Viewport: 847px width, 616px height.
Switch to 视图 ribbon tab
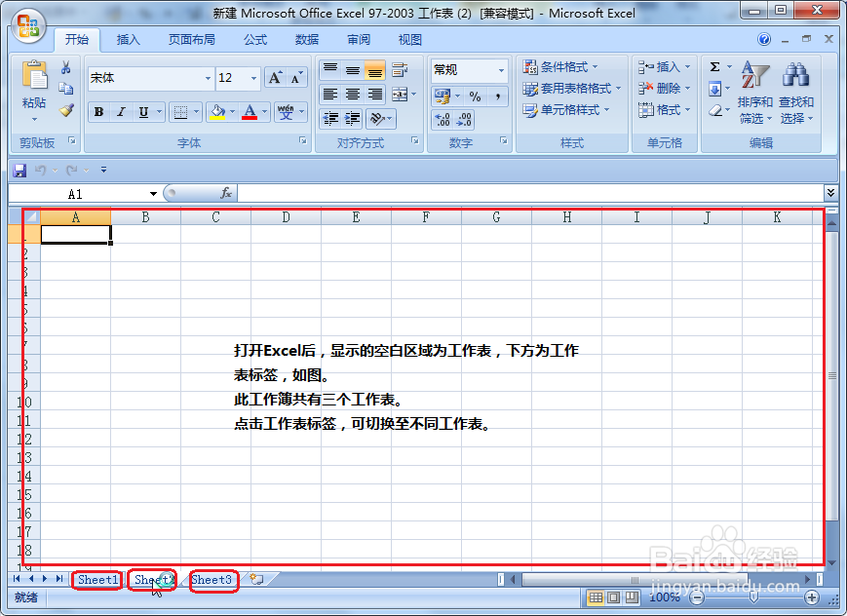tap(410, 39)
